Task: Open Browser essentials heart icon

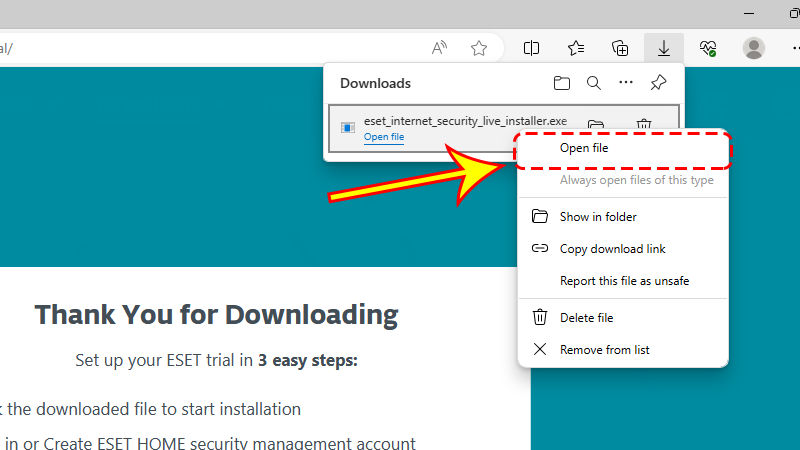Action: [x=708, y=48]
